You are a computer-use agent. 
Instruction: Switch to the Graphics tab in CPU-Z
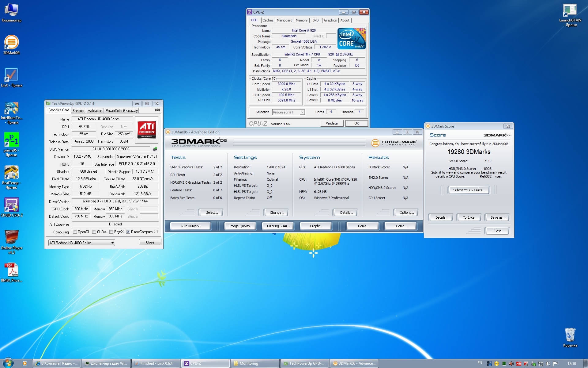coord(330,20)
